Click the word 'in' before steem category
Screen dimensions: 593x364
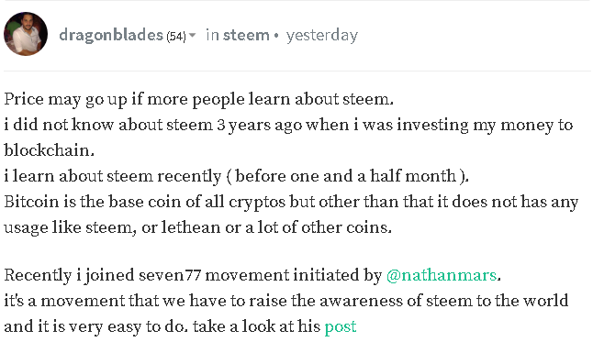click(x=213, y=35)
